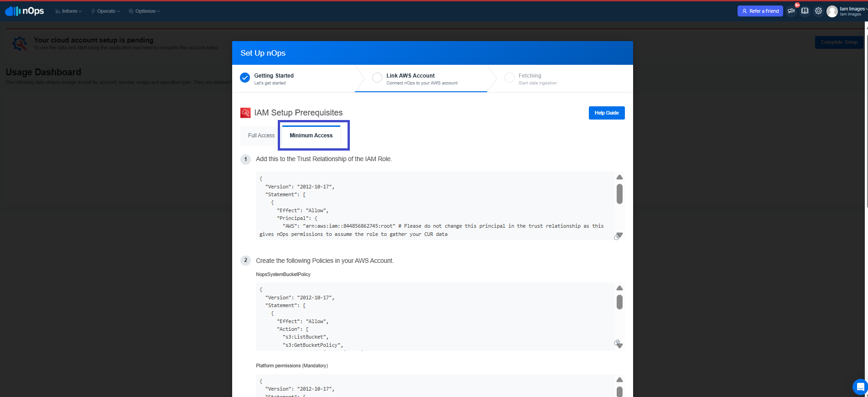This screenshot has height=397, width=868.
Task: Select the Fetching step
Action: coord(537,78)
